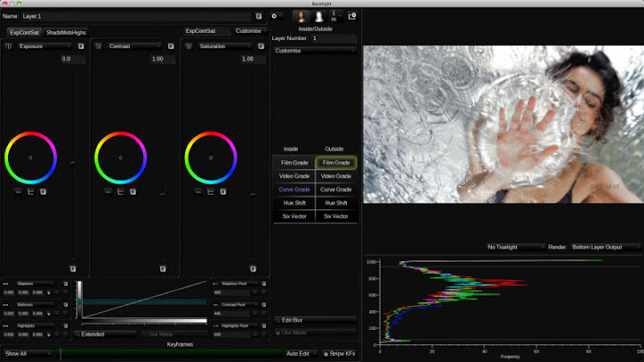The height and width of the screenshot is (362, 644).
Task: Click reset icon at bottom of Exposure slider
Action: (x=72, y=269)
